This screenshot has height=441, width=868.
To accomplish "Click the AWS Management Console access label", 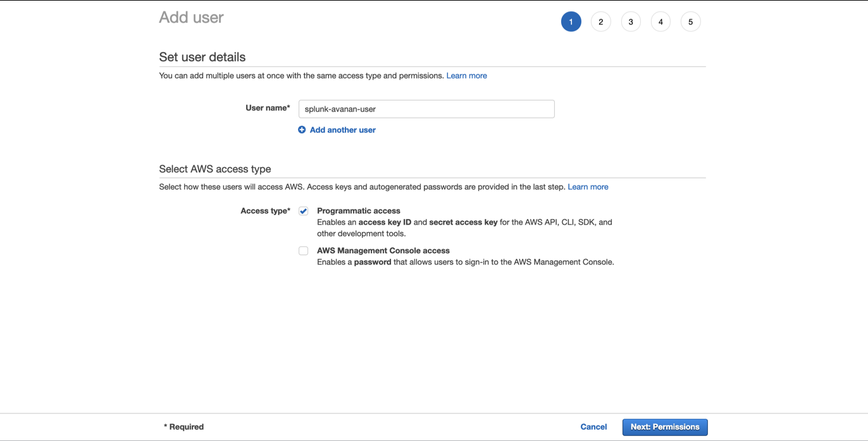I will pyautogui.click(x=383, y=251).
